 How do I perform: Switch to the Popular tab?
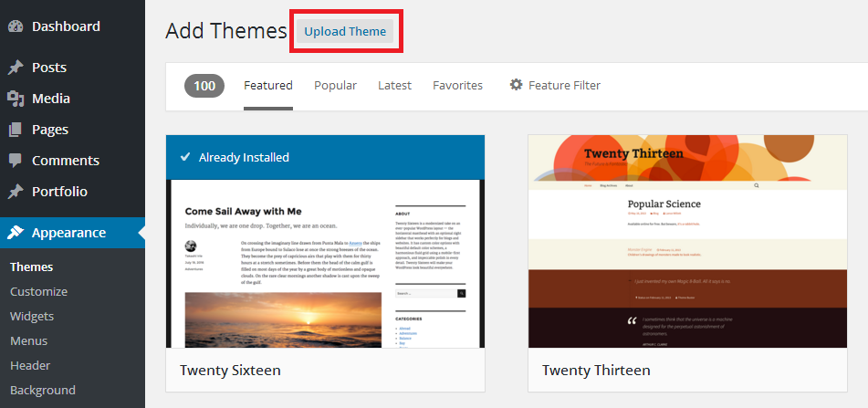336,85
